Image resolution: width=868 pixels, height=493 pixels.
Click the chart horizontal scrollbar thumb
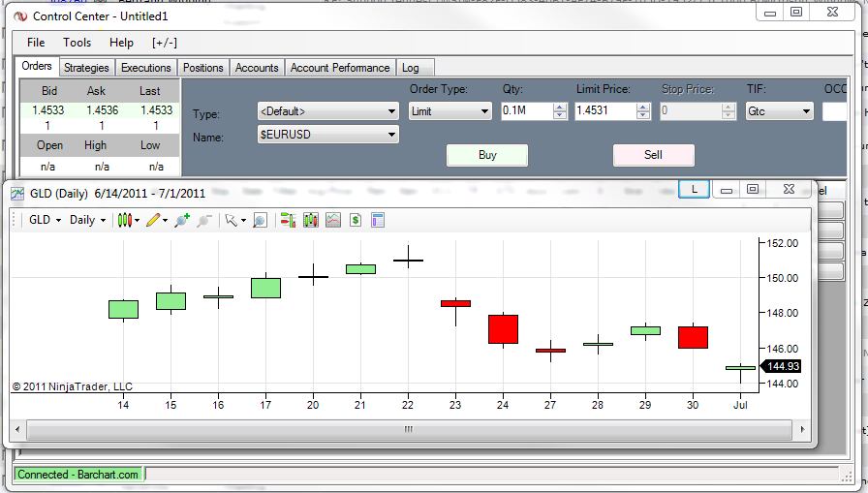tap(409, 429)
